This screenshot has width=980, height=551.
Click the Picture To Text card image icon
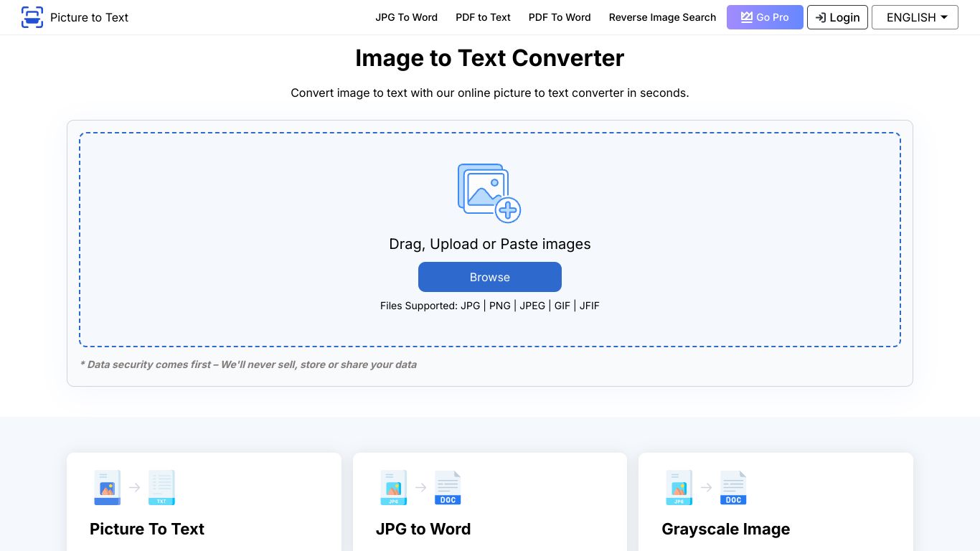tap(108, 488)
